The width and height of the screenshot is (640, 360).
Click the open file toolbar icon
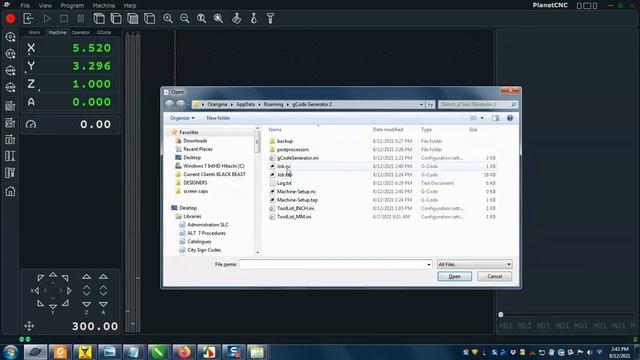(x=28, y=18)
